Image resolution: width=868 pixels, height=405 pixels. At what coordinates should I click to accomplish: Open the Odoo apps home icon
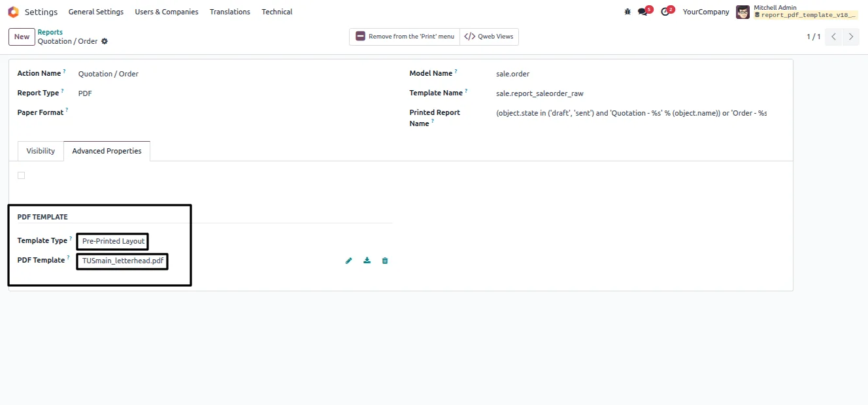[x=13, y=12]
